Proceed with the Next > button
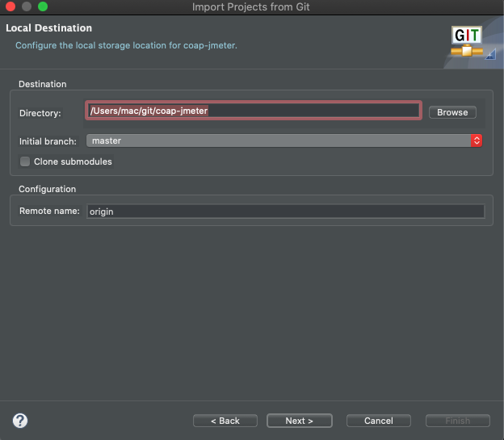The image size is (504, 440). pyautogui.click(x=299, y=421)
